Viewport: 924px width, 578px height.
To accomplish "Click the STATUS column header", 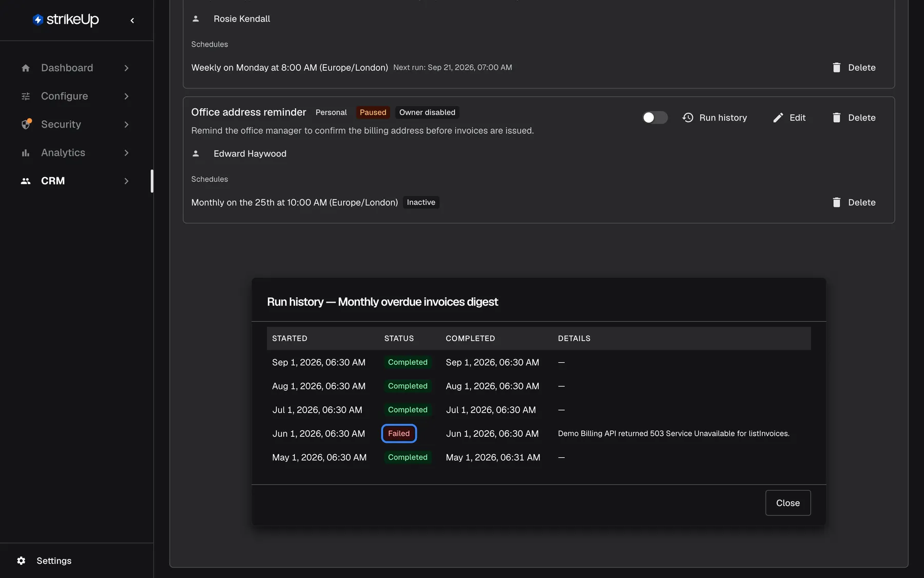I will (x=399, y=339).
